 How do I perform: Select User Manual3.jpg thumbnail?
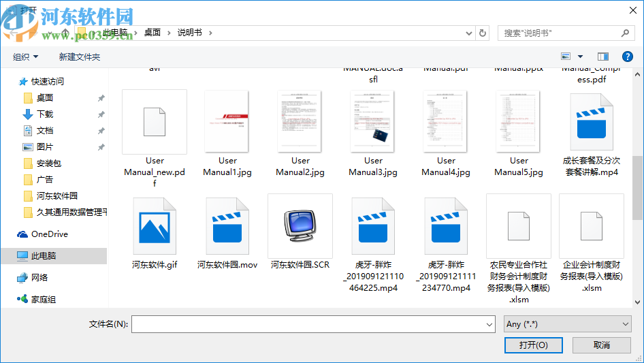373,122
